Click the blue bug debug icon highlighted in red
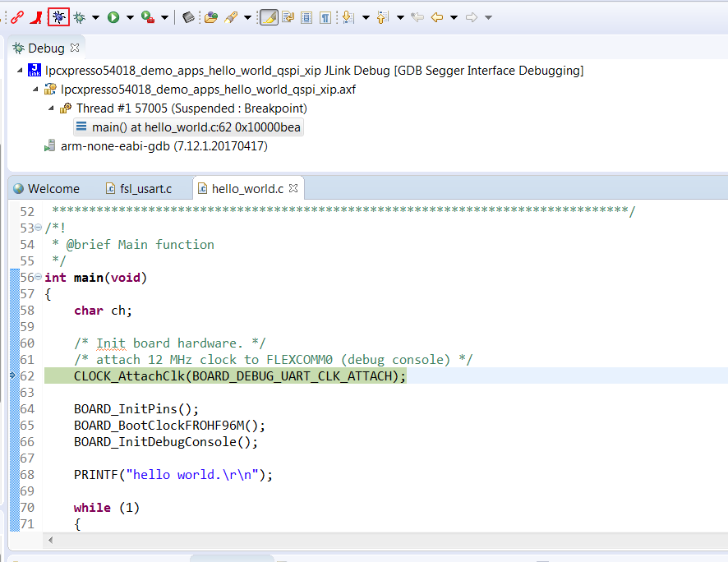 (58, 16)
